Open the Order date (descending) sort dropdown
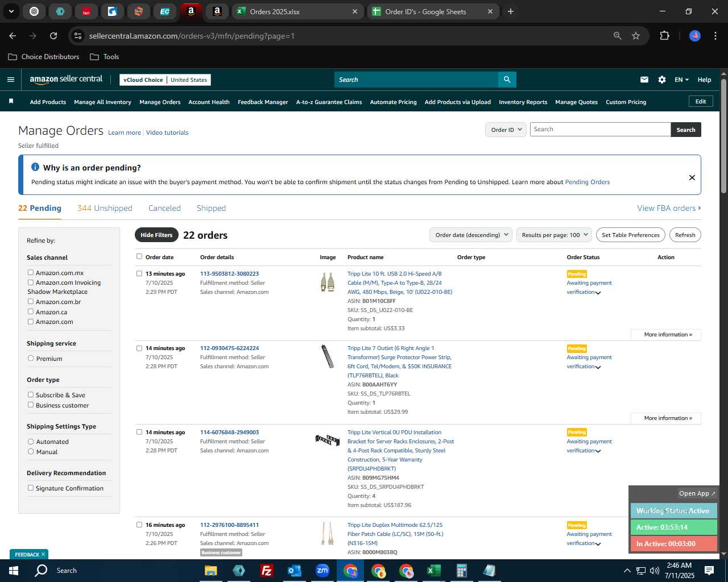This screenshot has height=582, width=728. pyautogui.click(x=471, y=235)
